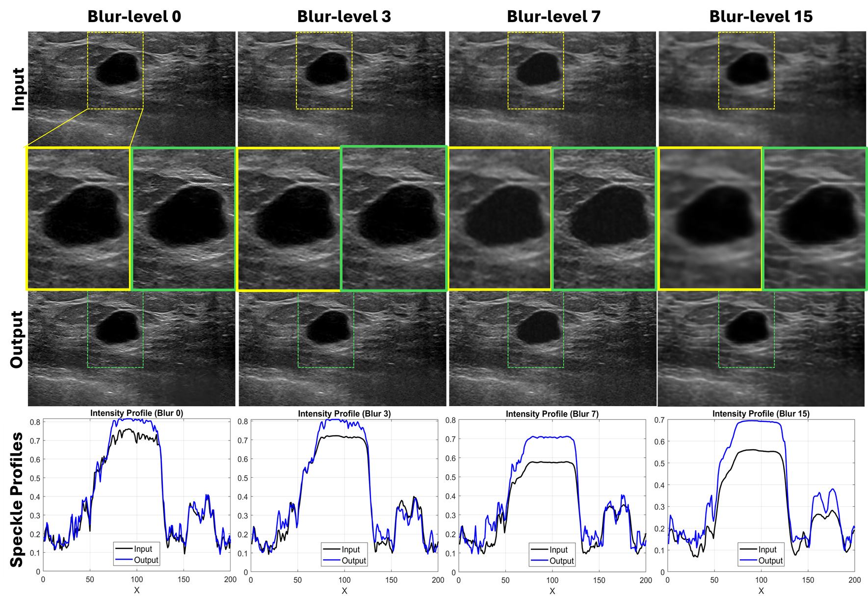
Task: Click the "Blur-level 15" column heading
Action: (x=761, y=16)
